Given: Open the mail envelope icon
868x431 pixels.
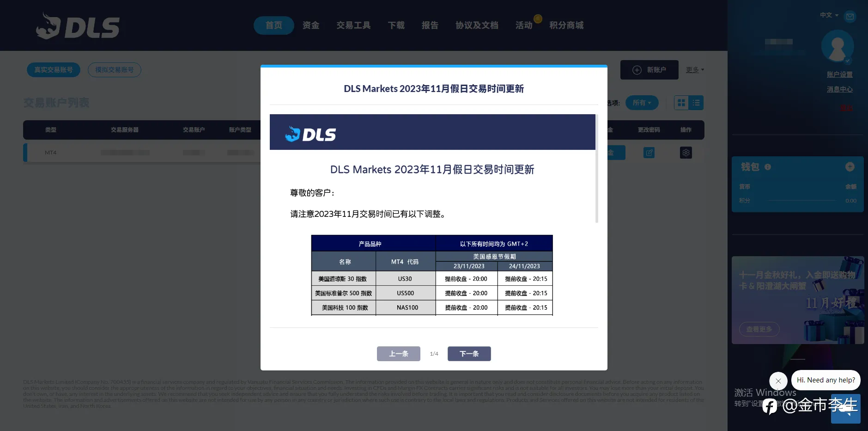Looking at the screenshot, I should [x=850, y=16].
